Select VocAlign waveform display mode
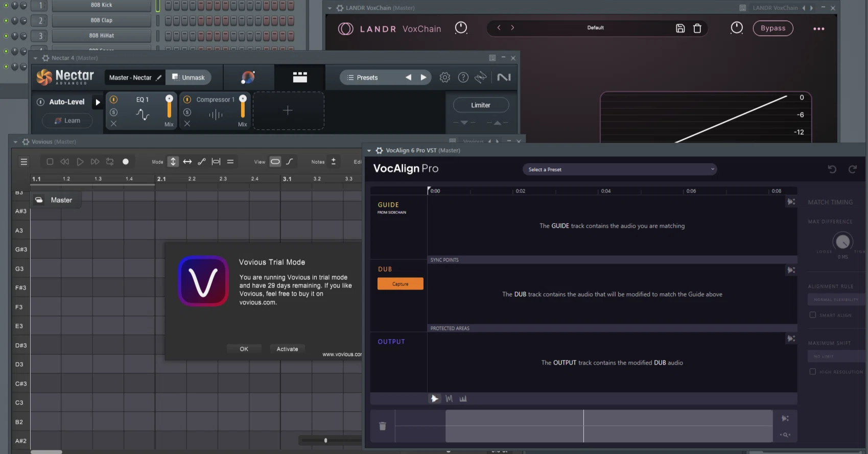Viewport: 868px width, 454px height. tap(434, 399)
